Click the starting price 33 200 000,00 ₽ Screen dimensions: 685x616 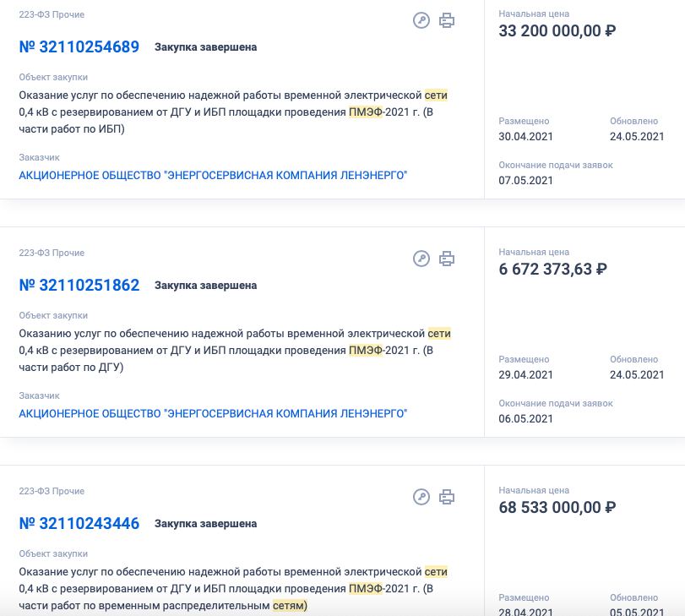click(557, 31)
